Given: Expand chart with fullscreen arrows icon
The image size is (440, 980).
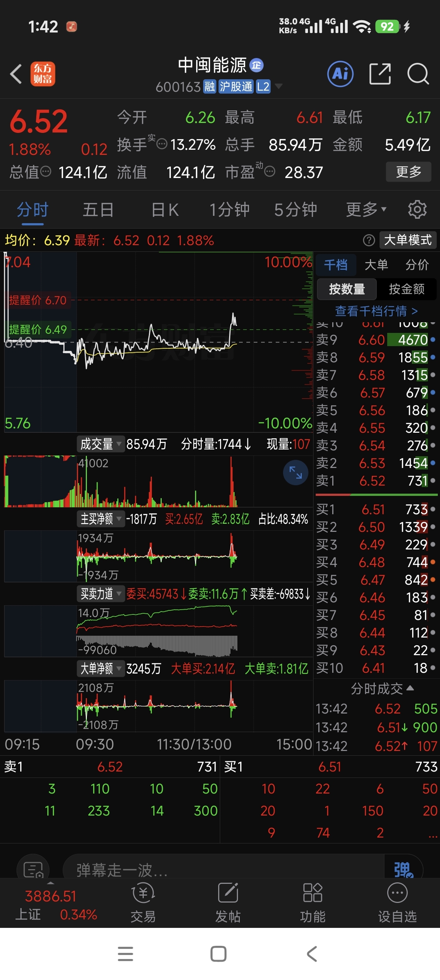Looking at the screenshot, I should point(295,472).
